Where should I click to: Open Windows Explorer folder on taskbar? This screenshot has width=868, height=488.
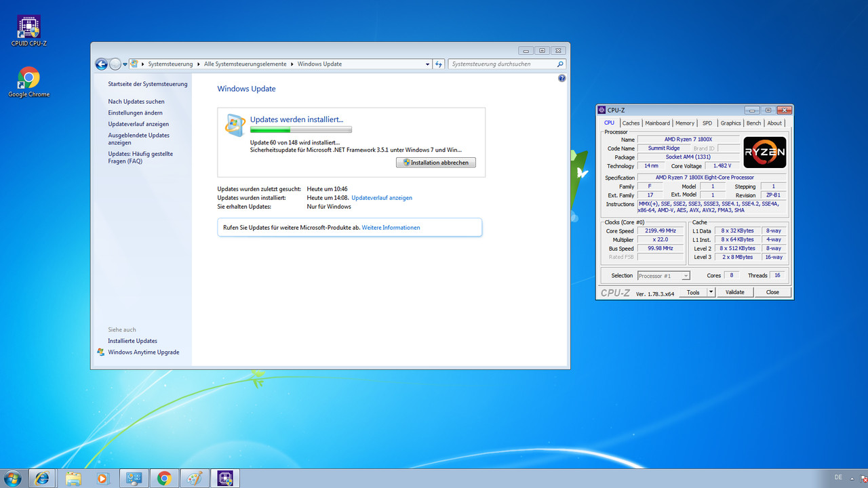click(73, 478)
